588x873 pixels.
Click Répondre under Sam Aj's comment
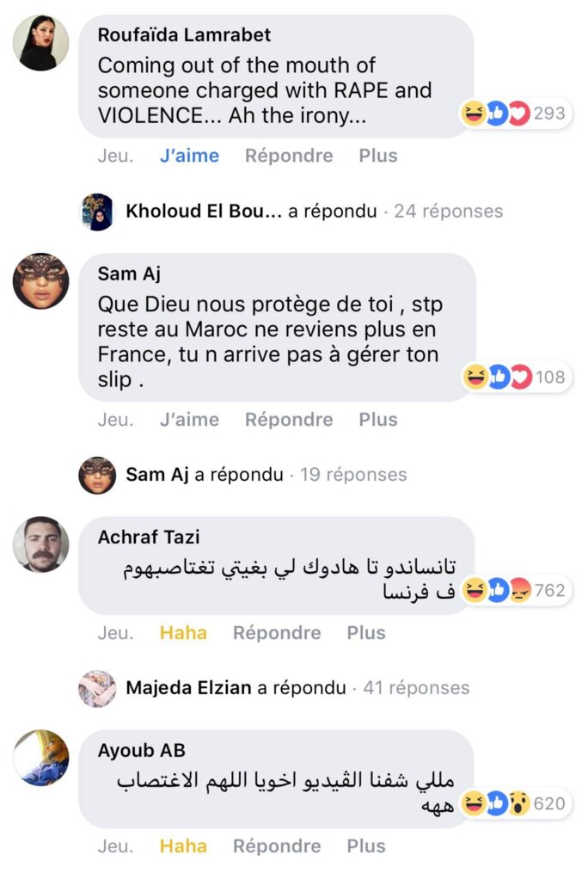click(289, 420)
